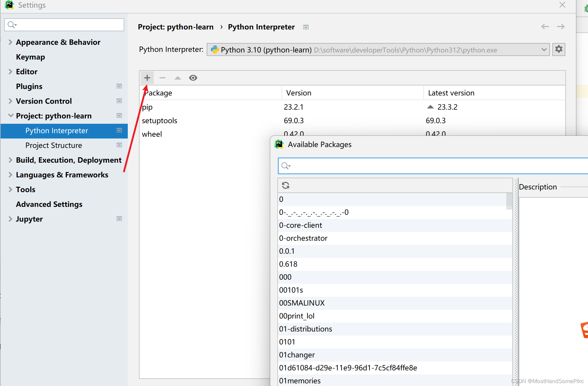Screen dimensions: 588x386
Task: Select Project Structure in the sidebar
Action: (x=54, y=145)
